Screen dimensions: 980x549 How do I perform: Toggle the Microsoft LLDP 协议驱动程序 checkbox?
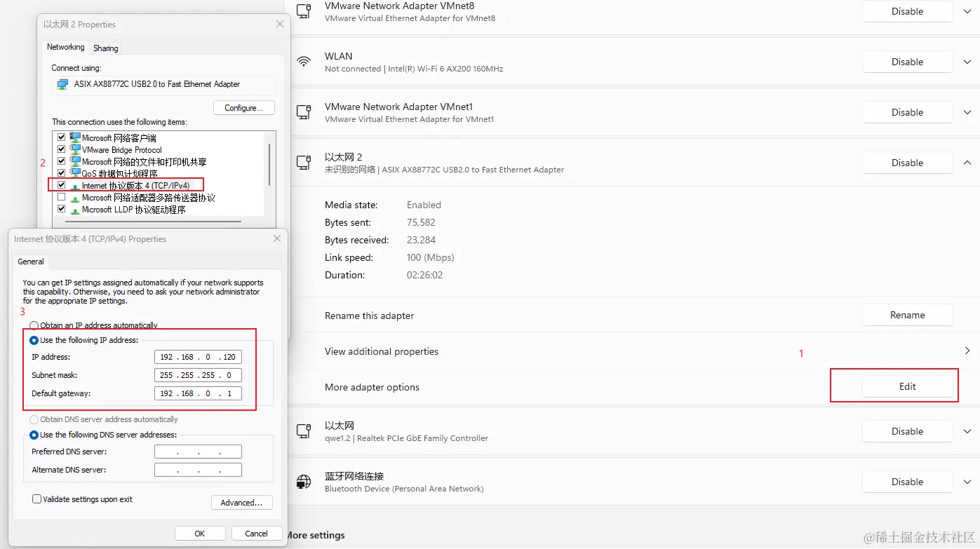pyautogui.click(x=62, y=209)
